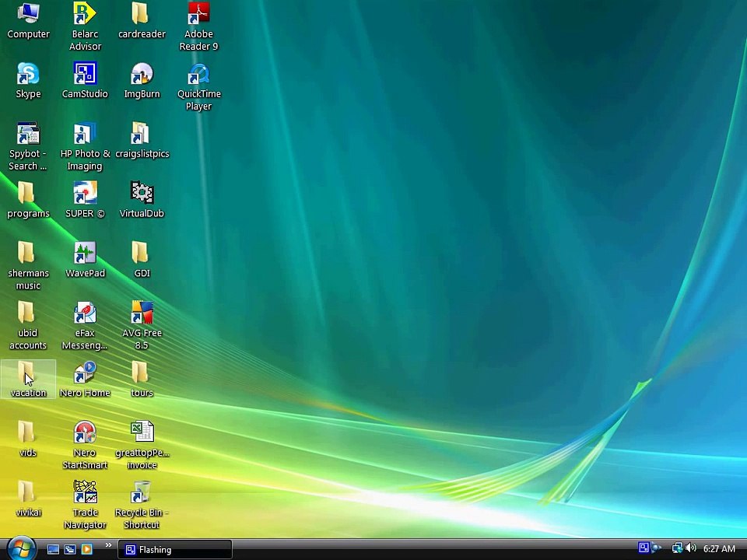Select the vacation folder

[x=28, y=380]
